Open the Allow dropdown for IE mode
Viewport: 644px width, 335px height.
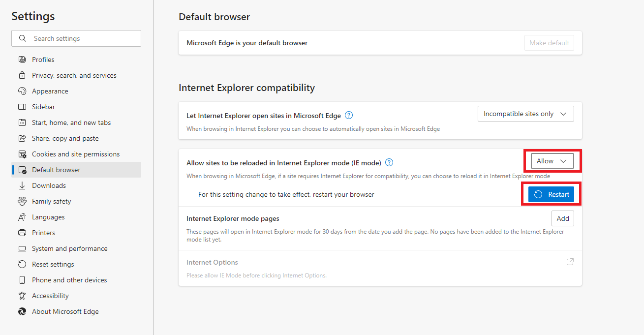pos(552,160)
